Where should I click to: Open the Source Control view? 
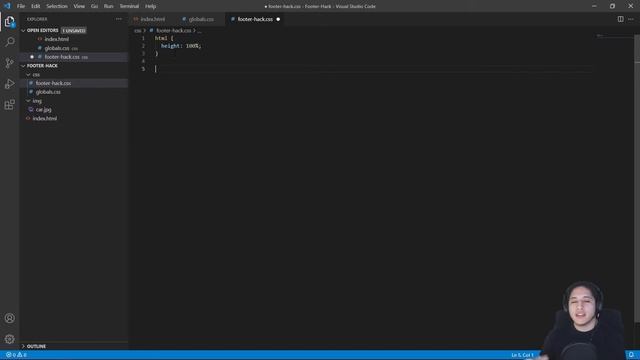[x=9, y=63]
